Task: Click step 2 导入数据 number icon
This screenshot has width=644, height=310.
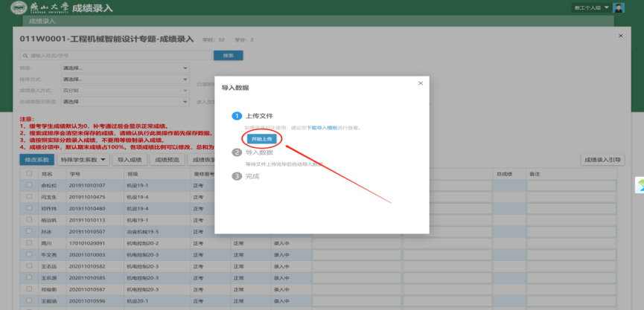Action: [x=237, y=152]
